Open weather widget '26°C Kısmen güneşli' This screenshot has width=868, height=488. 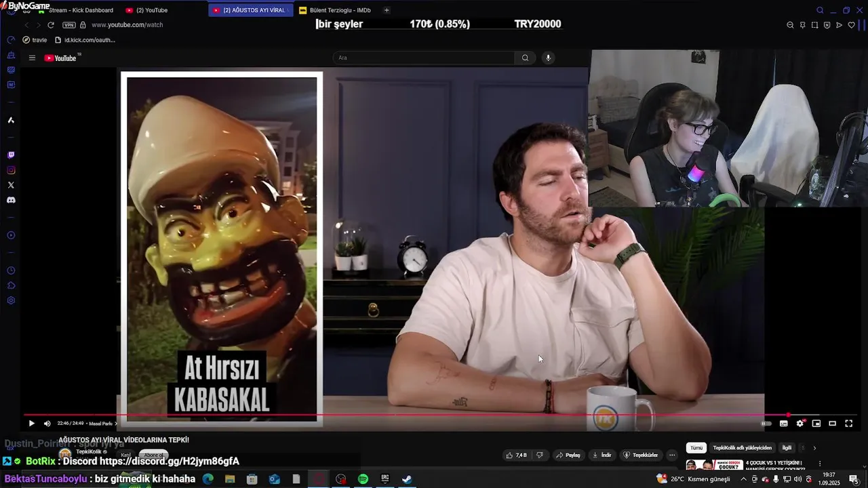693,479
